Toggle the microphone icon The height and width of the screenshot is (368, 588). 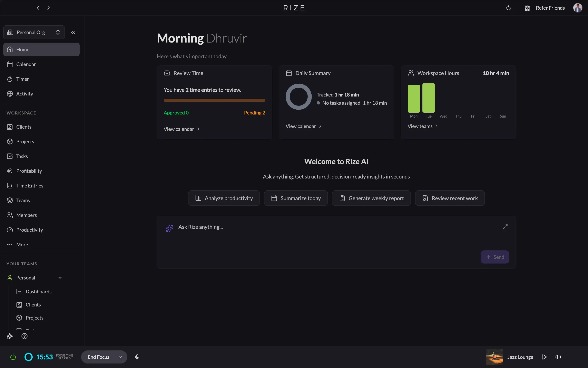click(137, 357)
